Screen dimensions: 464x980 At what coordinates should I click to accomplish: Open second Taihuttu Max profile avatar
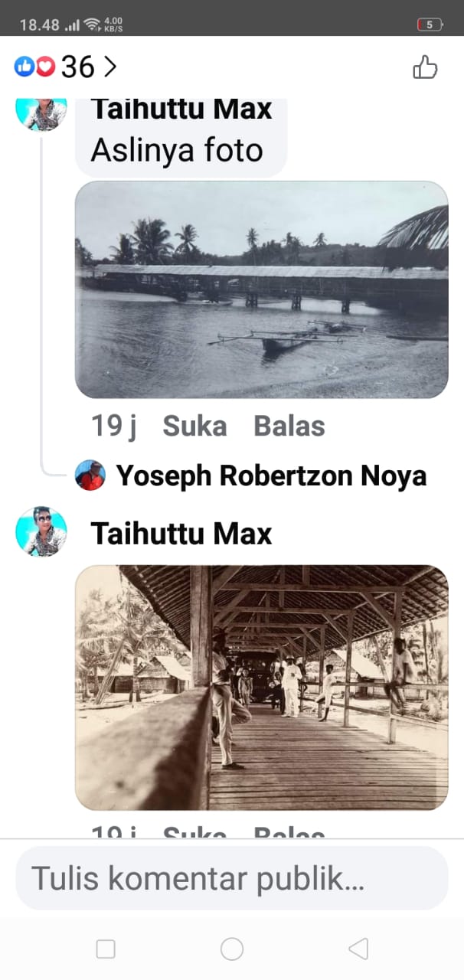click(x=41, y=531)
